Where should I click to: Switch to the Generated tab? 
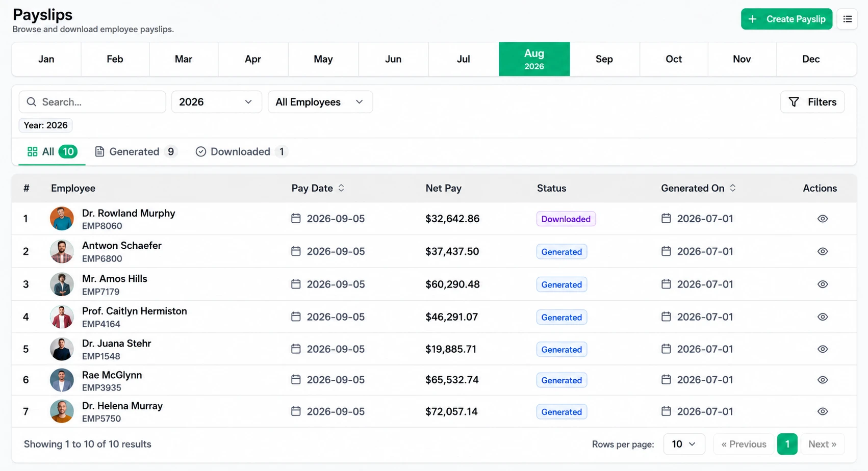(136, 152)
